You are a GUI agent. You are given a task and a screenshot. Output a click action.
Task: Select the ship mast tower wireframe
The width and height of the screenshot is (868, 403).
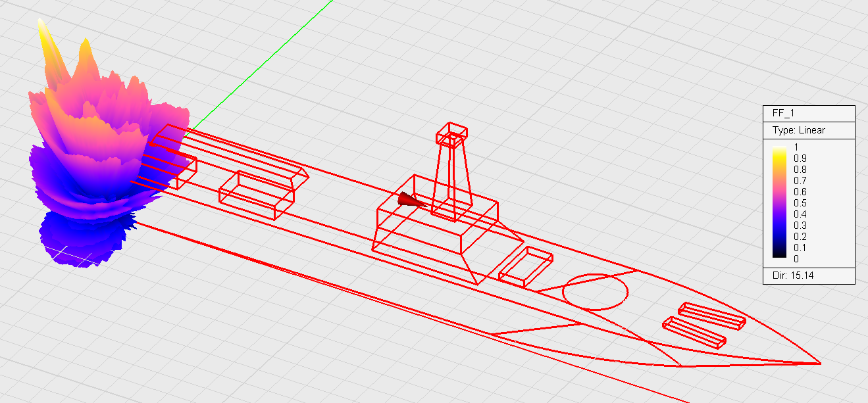452,171
